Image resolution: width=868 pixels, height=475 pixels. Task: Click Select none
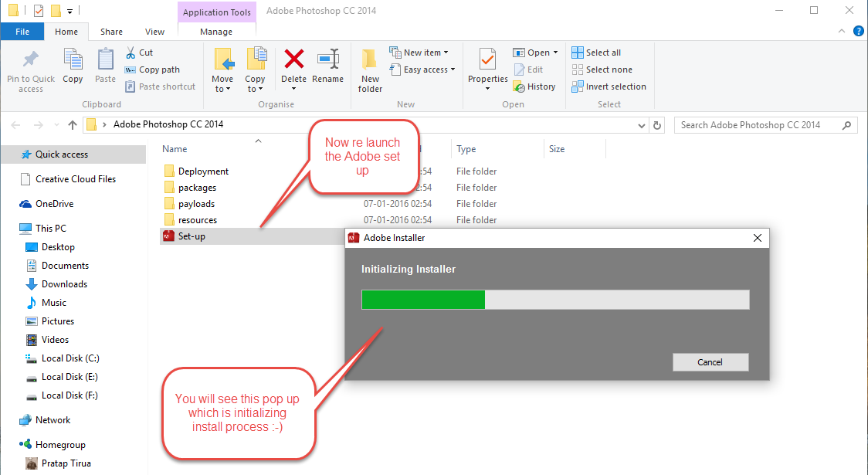coord(602,70)
